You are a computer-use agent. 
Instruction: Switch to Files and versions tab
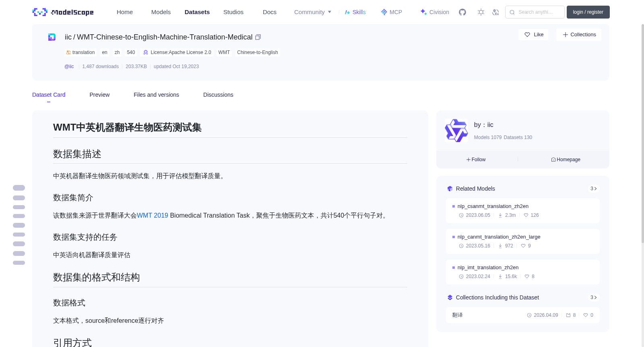156,95
